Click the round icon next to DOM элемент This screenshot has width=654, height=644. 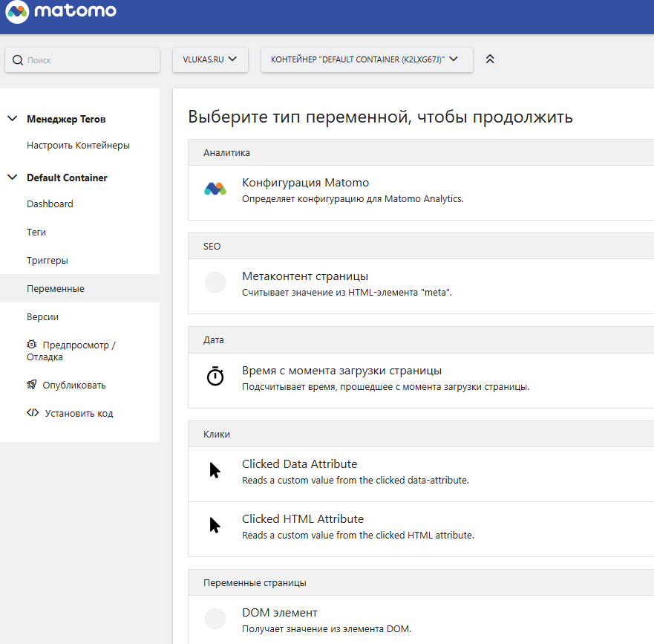tap(215, 619)
